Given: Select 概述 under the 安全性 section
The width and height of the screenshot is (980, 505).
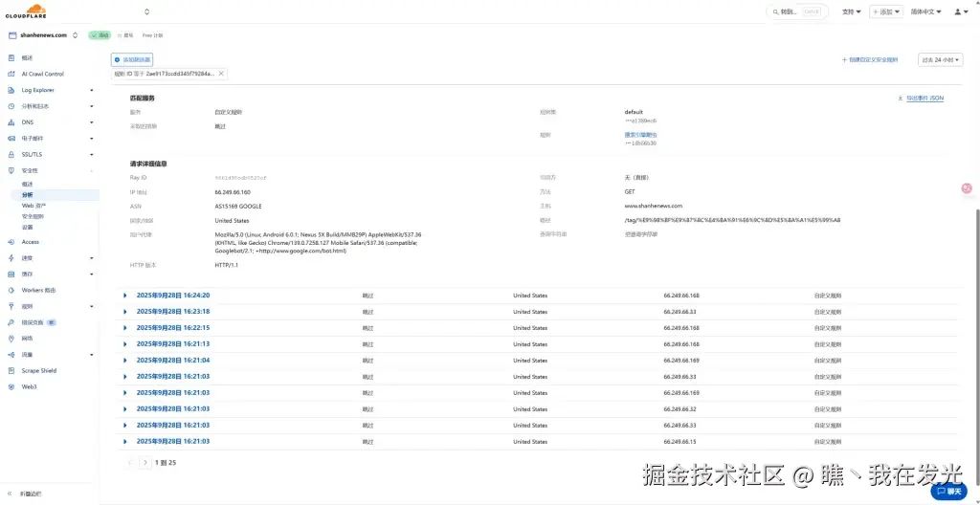Looking at the screenshot, I should click(x=27, y=185).
